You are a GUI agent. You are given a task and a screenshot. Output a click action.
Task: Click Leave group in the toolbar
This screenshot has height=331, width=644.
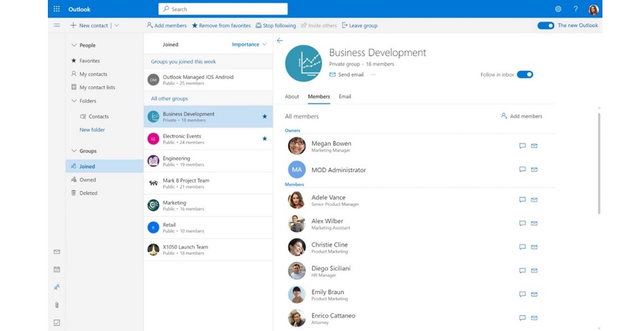coord(359,26)
